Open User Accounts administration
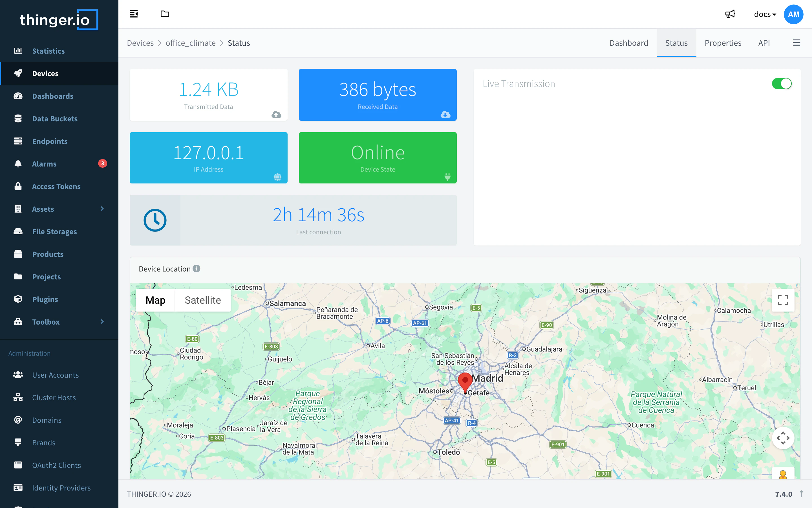Image resolution: width=812 pixels, height=508 pixels. point(59,375)
